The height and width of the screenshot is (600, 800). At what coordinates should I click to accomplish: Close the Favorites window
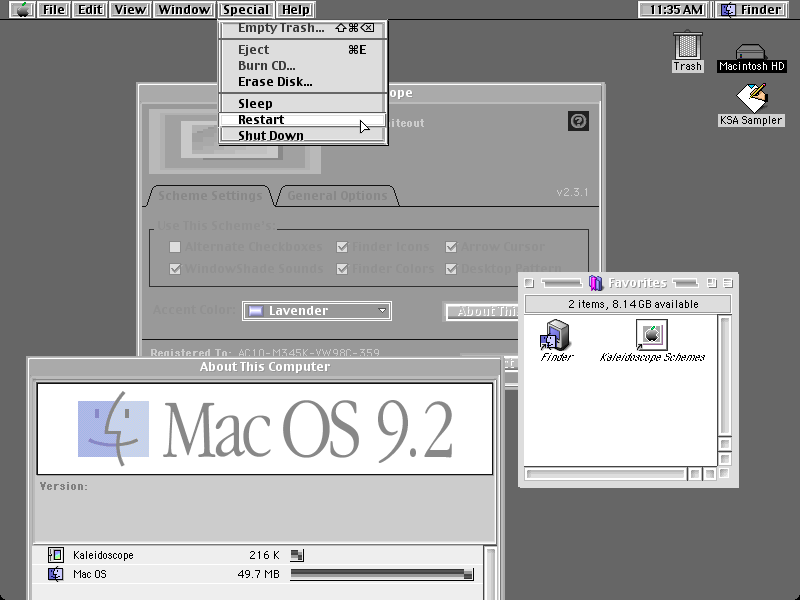point(529,283)
